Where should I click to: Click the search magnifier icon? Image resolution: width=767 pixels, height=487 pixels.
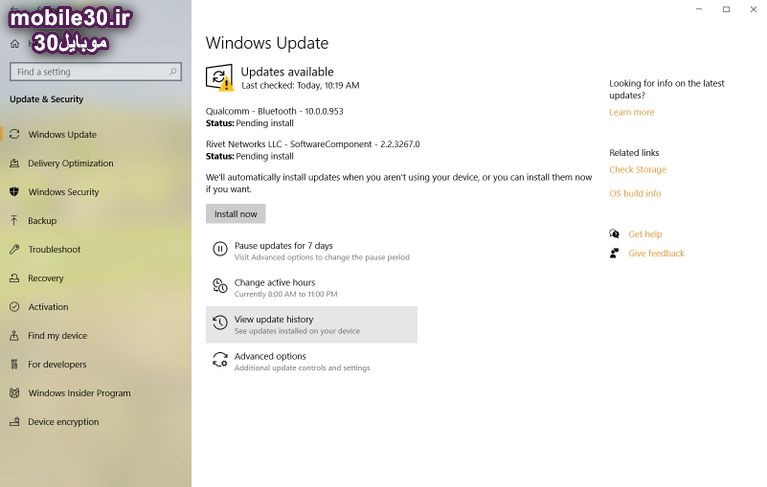(173, 72)
